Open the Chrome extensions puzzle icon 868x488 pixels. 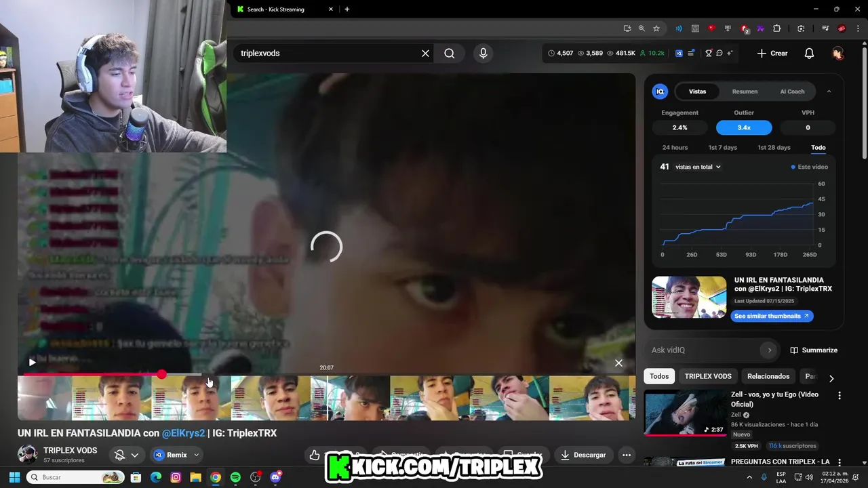pyautogui.click(x=777, y=28)
